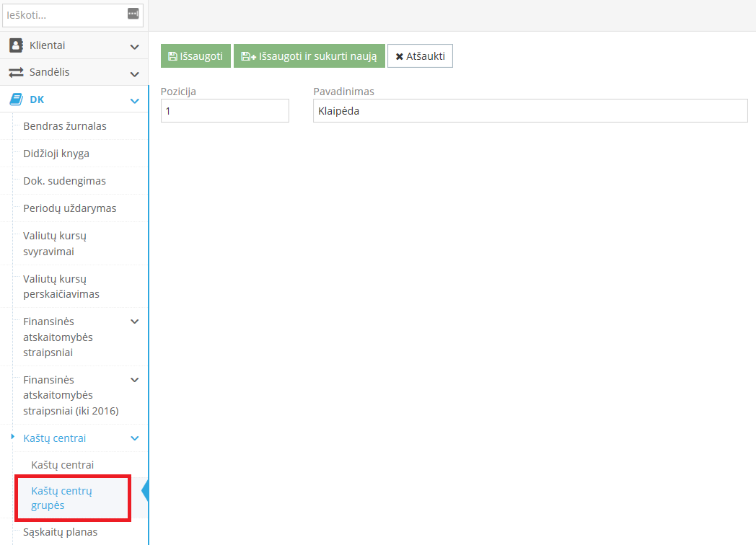The height and width of the screenshot is (545, 756).
Task: Collapse the Kaštų centrai submenu chevron
Action: [x=134, y=438]
